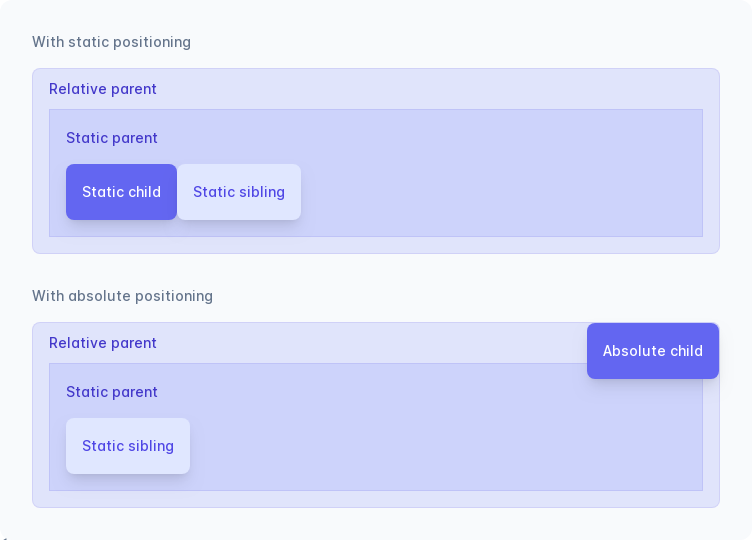Click the word "child" on the Static child button

point(144,192)
